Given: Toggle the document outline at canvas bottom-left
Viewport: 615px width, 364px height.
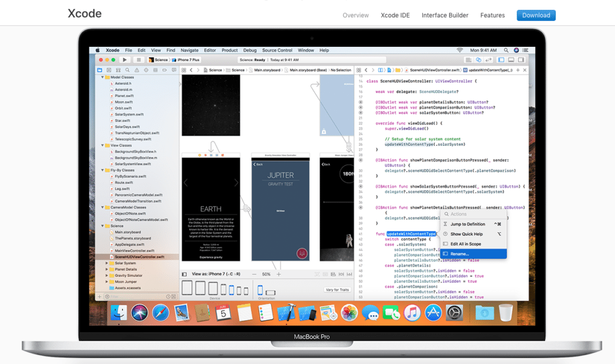Looking at the screenshot, I should pyautogui.click(x=185, y=274).
